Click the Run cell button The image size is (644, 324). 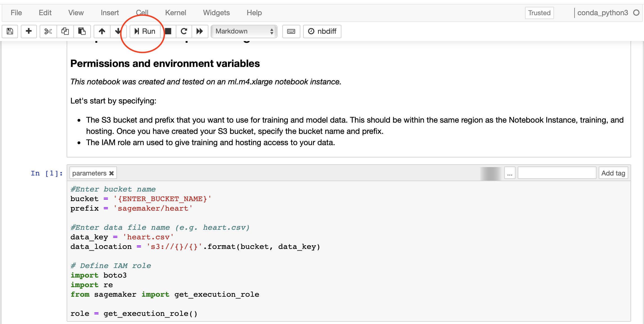[x=145, y=31]
